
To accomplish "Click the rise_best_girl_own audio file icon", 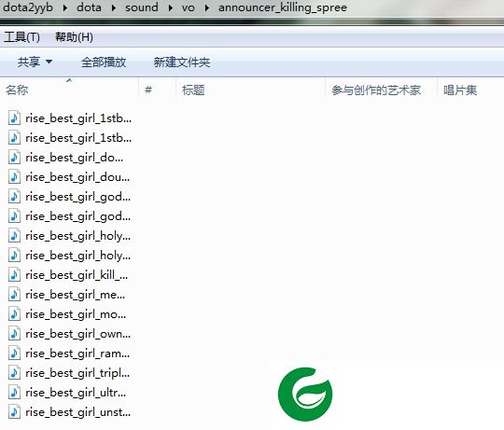I will (x=14, y=334).
